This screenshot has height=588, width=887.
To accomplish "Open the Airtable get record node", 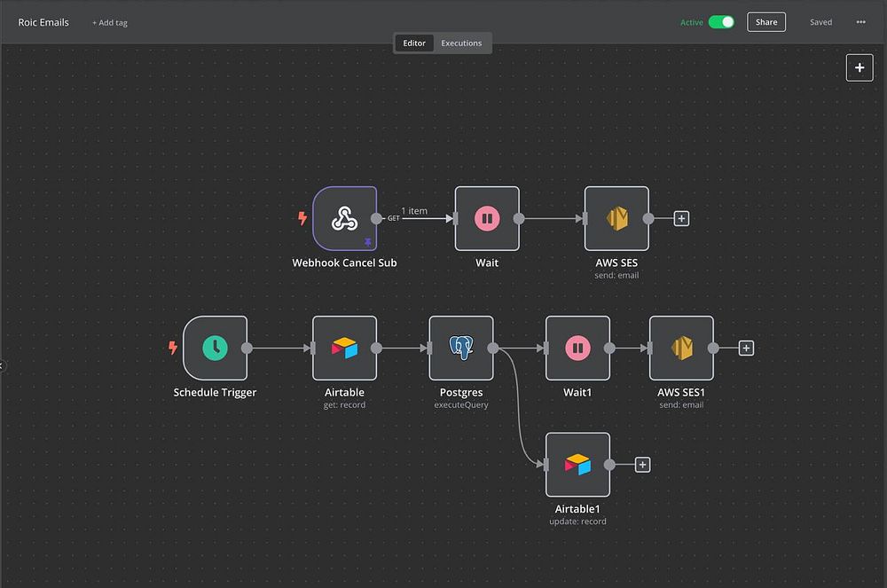I will [344, 348].
